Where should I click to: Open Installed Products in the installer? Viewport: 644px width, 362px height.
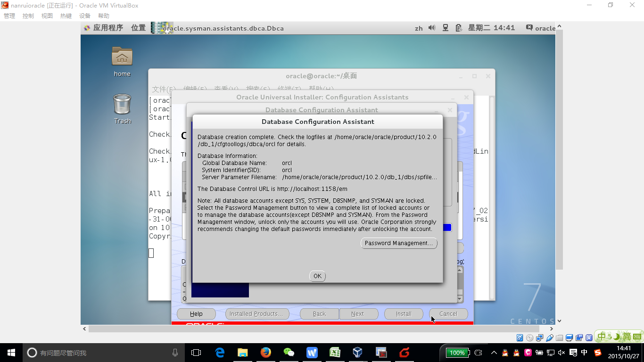[257, 314]
